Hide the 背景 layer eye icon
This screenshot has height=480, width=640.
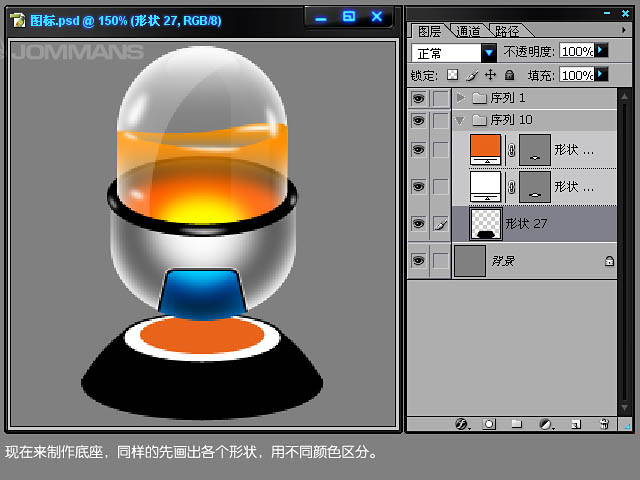pyautogui.click(x=418, y=260)
